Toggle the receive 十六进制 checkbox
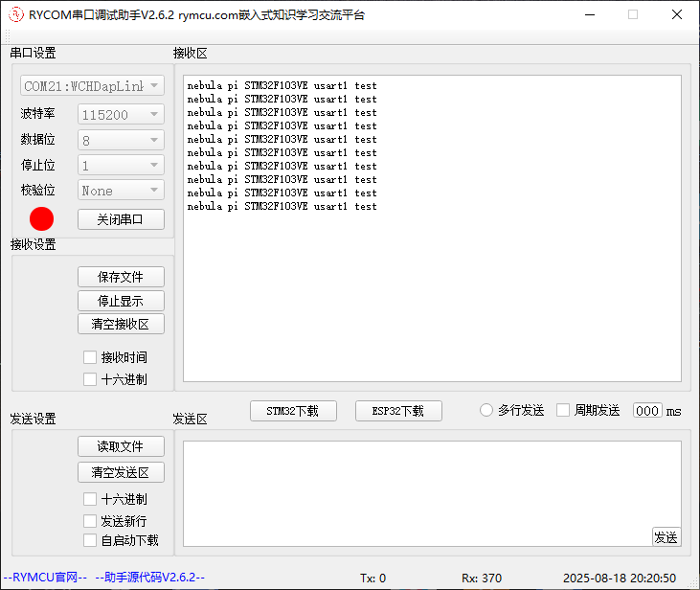 (x=90, y=379)
